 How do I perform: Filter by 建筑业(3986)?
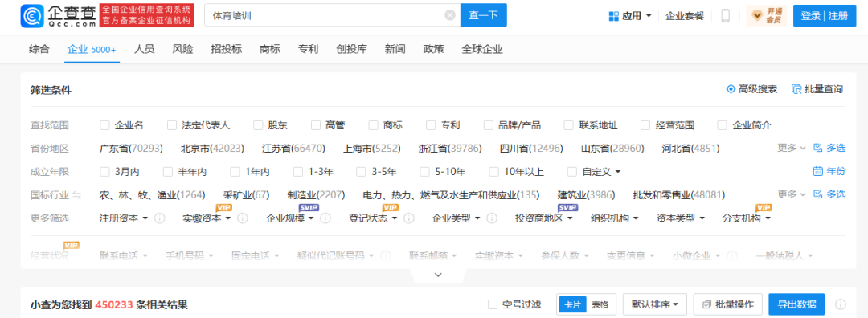(x=586, y=194)
